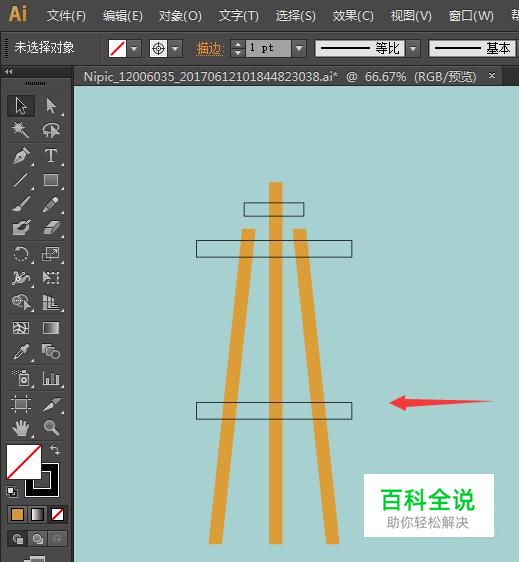Select the Hand tool

point(21,428)
